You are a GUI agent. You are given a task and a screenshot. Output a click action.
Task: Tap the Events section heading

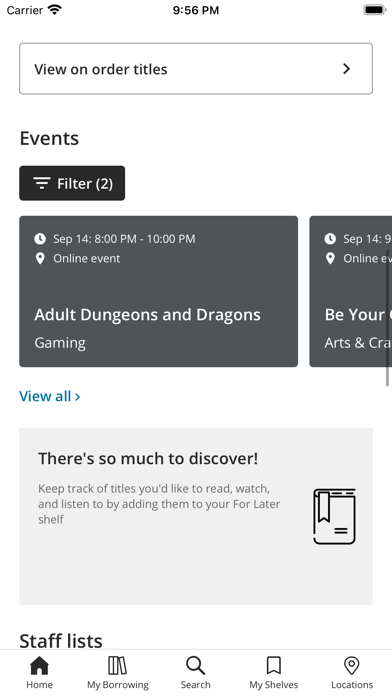pyautogui.click(x=49, y=138)
